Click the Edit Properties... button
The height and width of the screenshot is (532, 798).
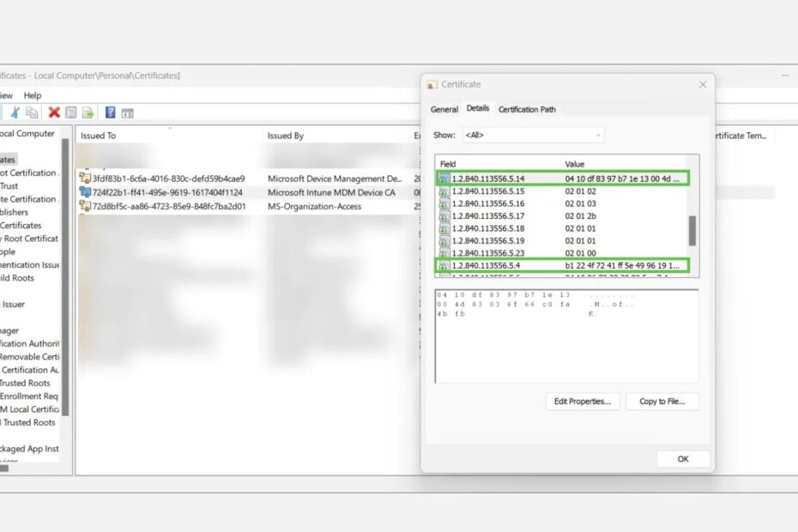tap(583, 402)
